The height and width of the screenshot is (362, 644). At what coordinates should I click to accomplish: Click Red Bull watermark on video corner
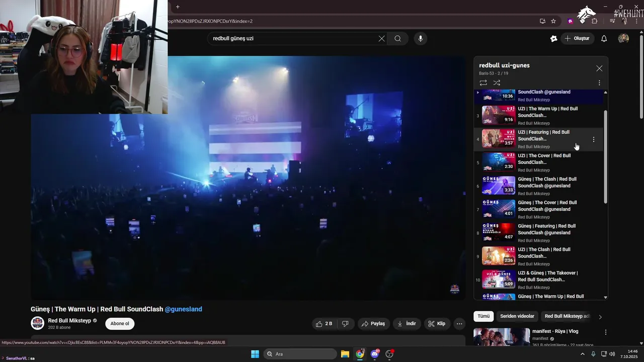[x=454, y=289]
